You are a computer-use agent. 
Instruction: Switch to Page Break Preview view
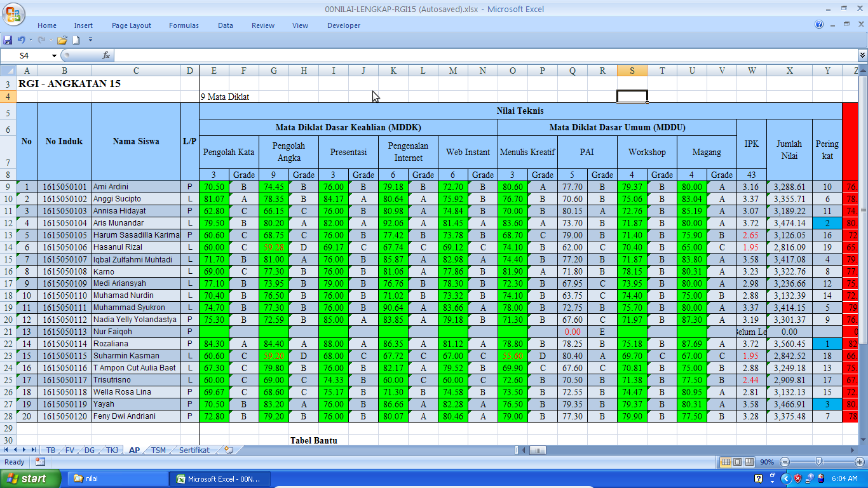coord(749,462)
